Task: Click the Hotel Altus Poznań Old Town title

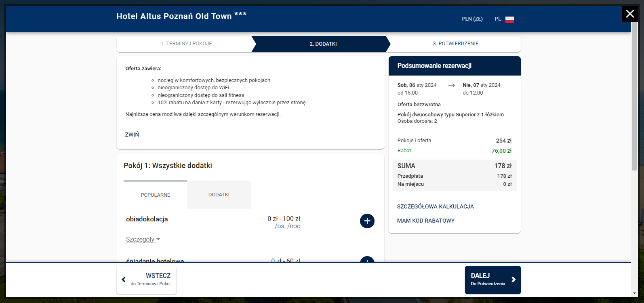Action: (x=182, y=16)
